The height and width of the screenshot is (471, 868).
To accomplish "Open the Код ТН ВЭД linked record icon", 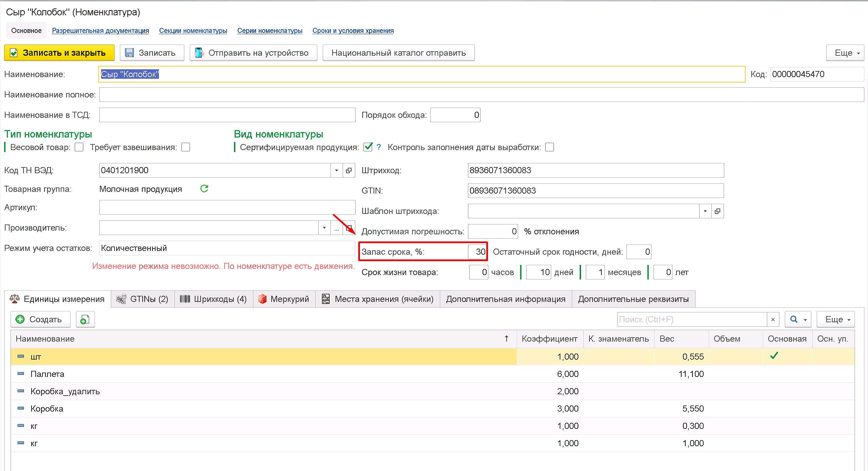I will [349, 170].
